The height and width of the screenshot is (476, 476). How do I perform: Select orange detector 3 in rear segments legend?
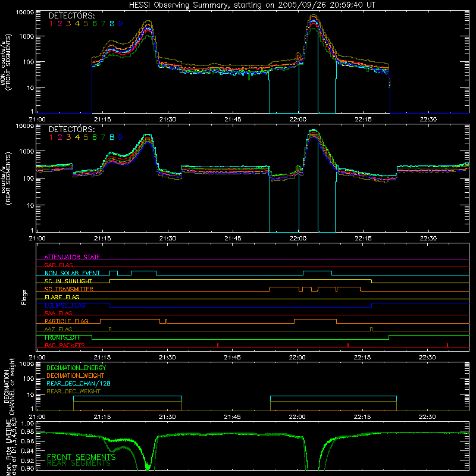pos(68,137)
